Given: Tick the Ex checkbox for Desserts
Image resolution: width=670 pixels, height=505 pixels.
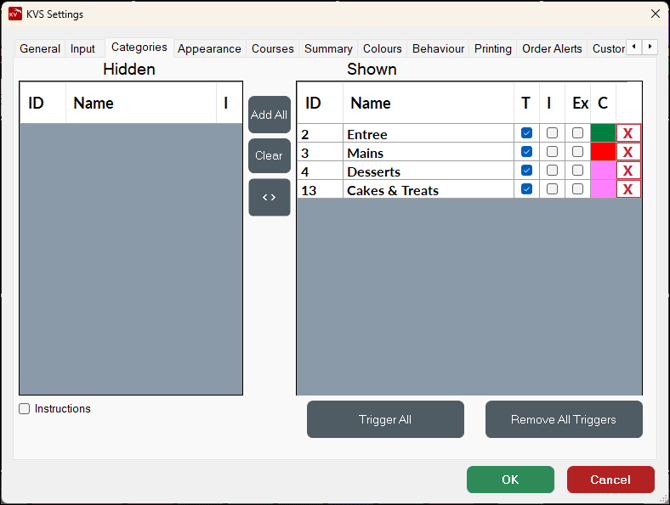Looking at the screenshot, I should point(578,170).
